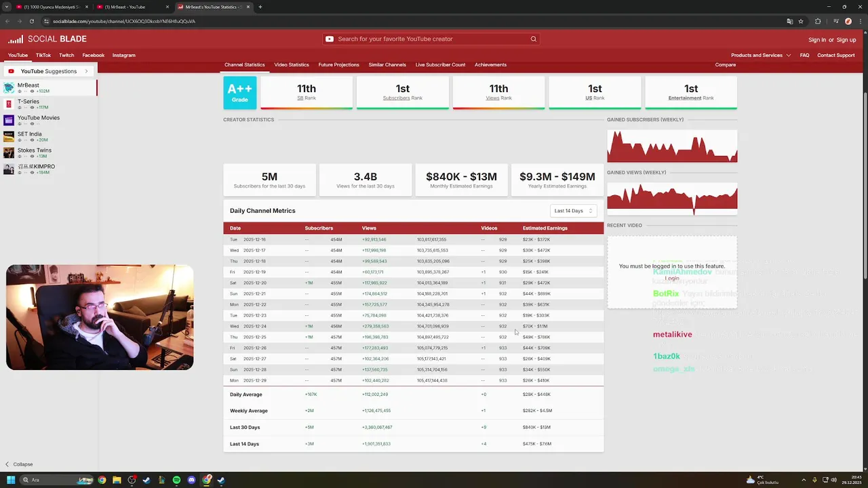Open Chrome translate icon in address bar
The height and width of the screenshot is (488, 868).
click(790, 21)
